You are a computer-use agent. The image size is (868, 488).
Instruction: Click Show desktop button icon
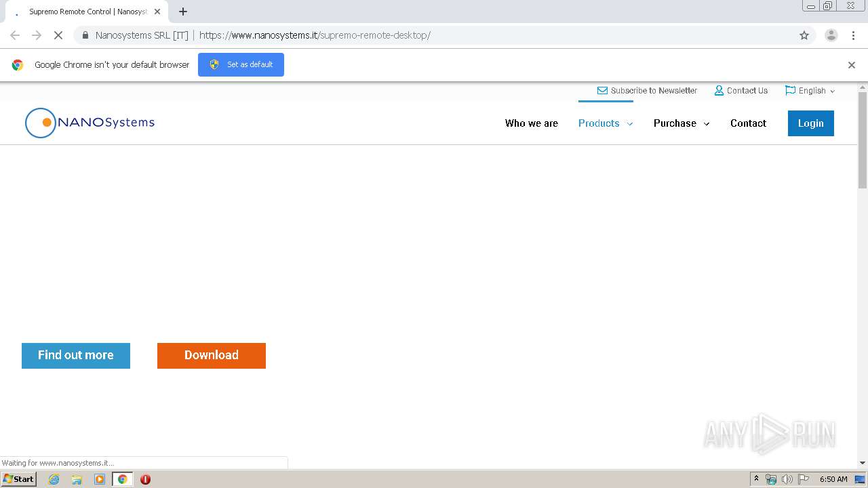click(861, 479)
